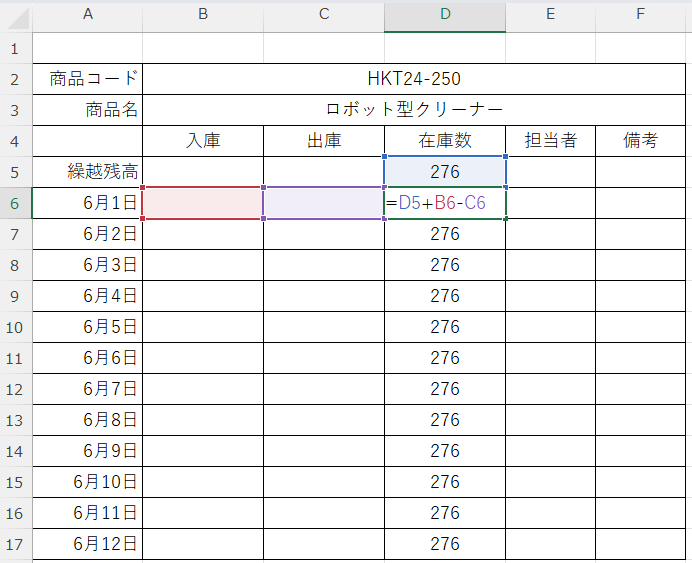Click the 6月2日 date cell
692x563 pixels.
[x=88, y=234]
